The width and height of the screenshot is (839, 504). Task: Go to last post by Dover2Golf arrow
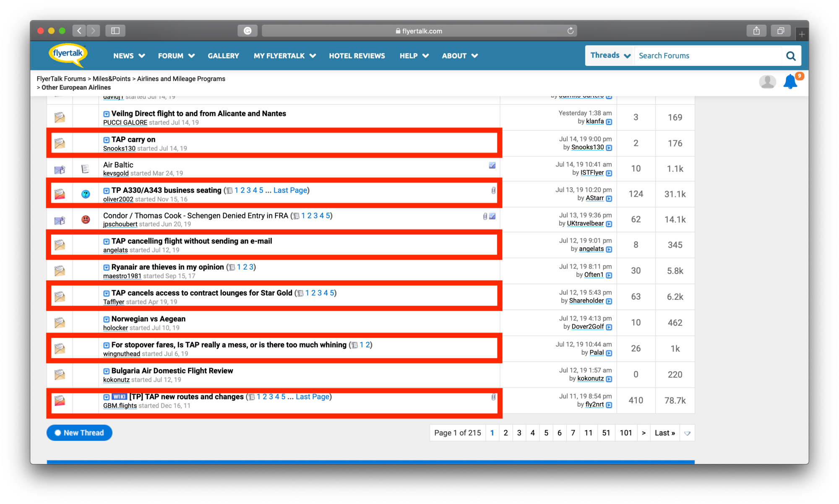(x=609, y=327)
